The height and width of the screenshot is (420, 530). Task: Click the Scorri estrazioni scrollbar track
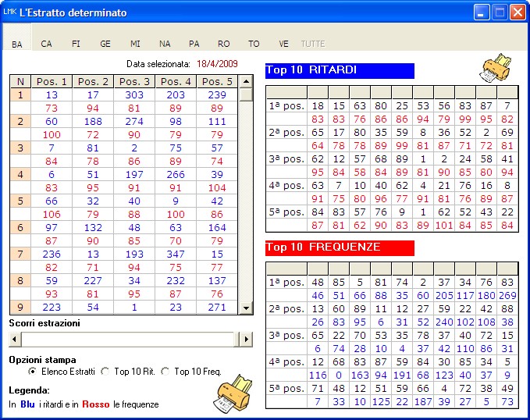click(128, 339)
